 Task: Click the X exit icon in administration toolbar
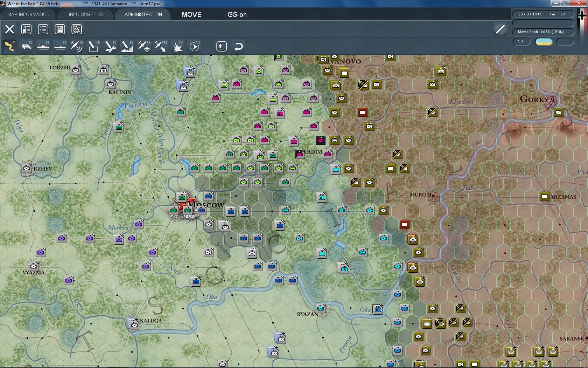(10, 29)
